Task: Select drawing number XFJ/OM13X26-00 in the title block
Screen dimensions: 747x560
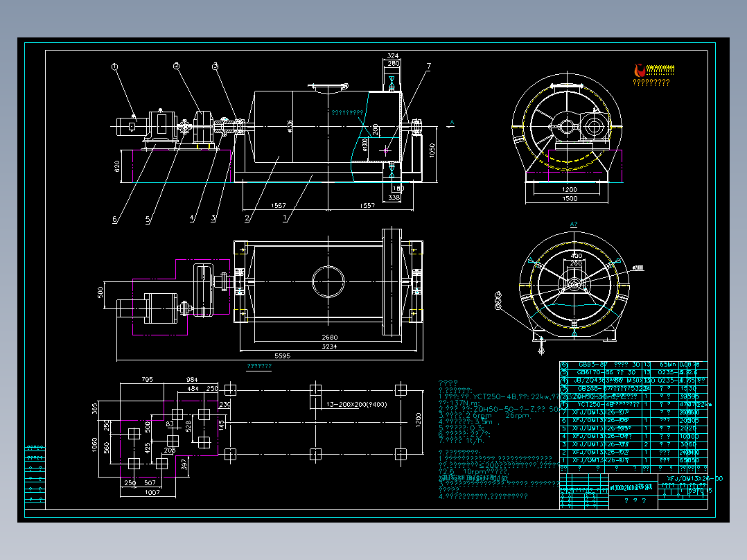Action: point(694,478)
